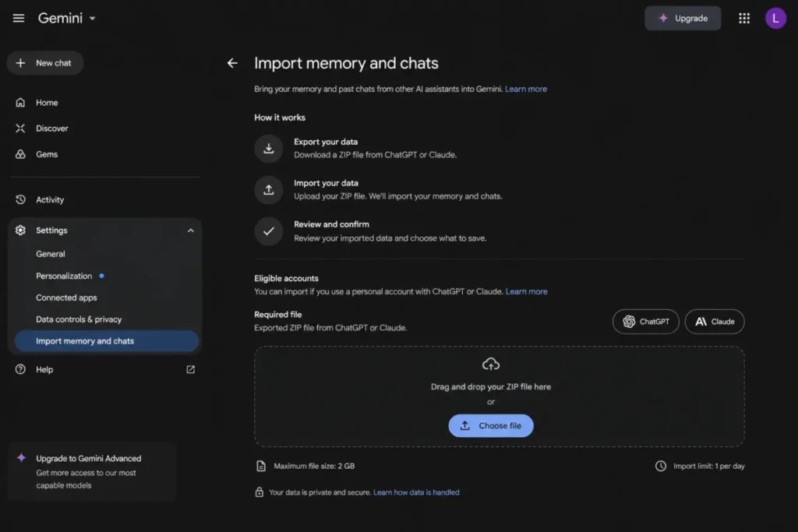The width and height of the screenshot is (798, 532).
Task: Click the file icon beside Maximum file size
Action: point(260,466)
